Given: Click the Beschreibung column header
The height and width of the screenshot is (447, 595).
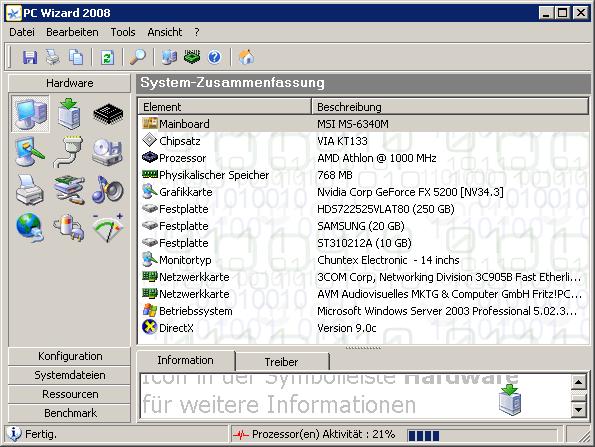Looking at the screenshot, I should coord(450,107).
